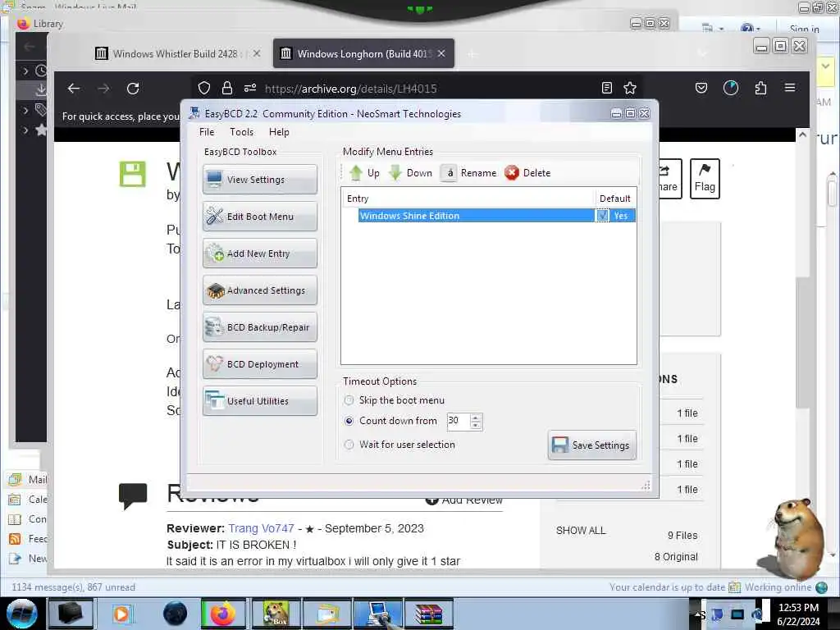Reload the archive.org page
840x630 pixels.
pos(133,89)
